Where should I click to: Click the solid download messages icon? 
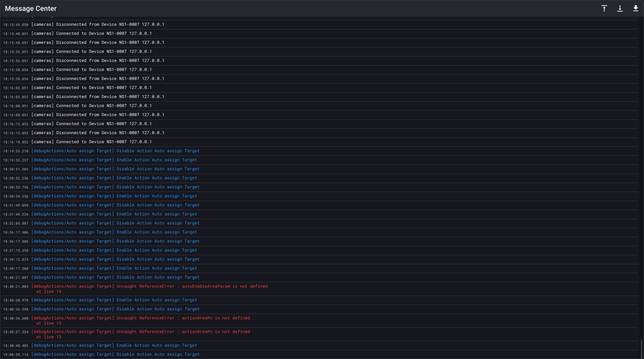pyautogui.click(x=636, y=8)
